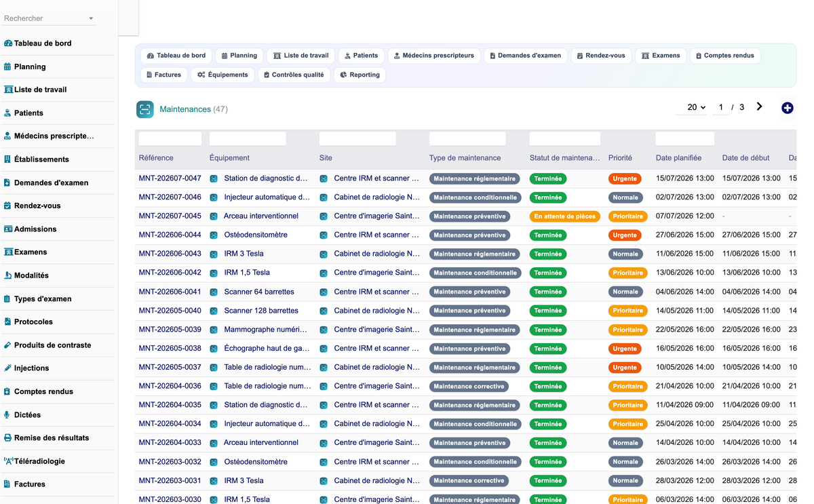
Task: Click the En attente de pièces status badge
Action: [565, 216]
